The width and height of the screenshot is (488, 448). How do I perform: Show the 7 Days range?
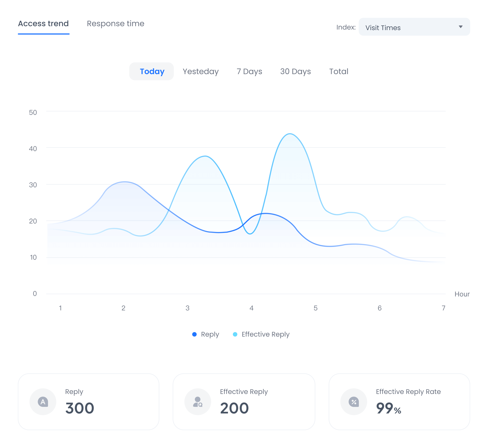tap(249, 72)
